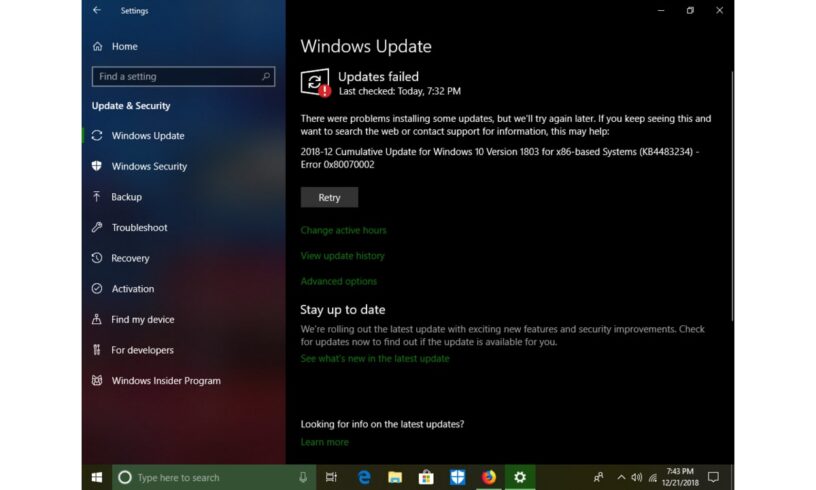Open Microsoft Store from the taskbar

[426, 478]
